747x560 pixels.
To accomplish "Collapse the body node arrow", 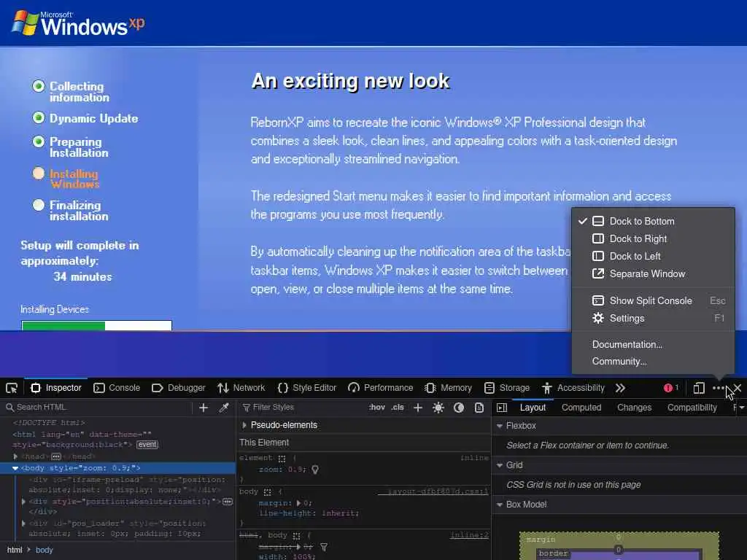I will (15, 468).
